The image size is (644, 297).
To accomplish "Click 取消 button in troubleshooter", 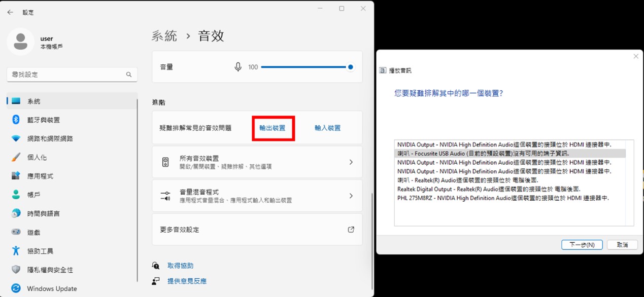I will coord(622,245).
